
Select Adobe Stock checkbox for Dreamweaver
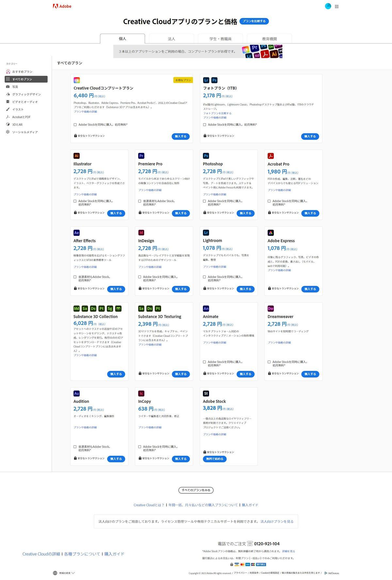click(269, 362)
